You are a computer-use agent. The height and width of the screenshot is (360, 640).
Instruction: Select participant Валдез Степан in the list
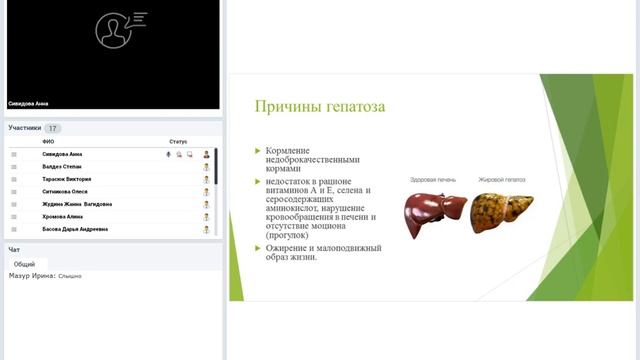62,167
